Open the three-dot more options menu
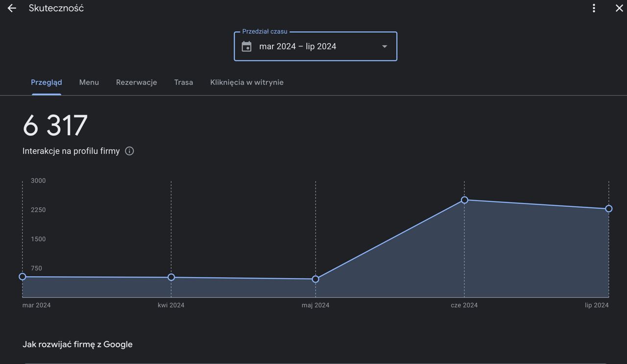Image resolution: width=627 pixels, height=364 pixels. pos(594,8)
